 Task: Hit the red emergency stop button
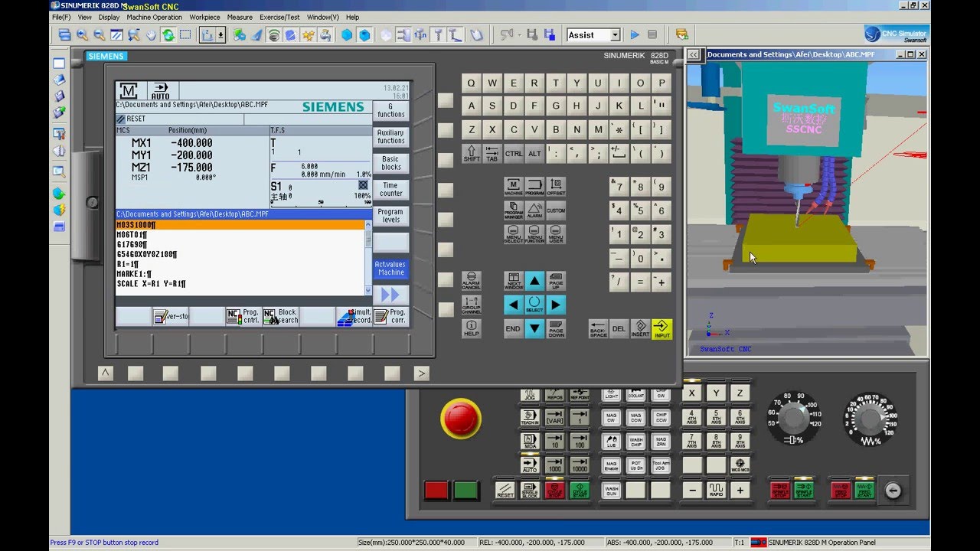[461, 418]
